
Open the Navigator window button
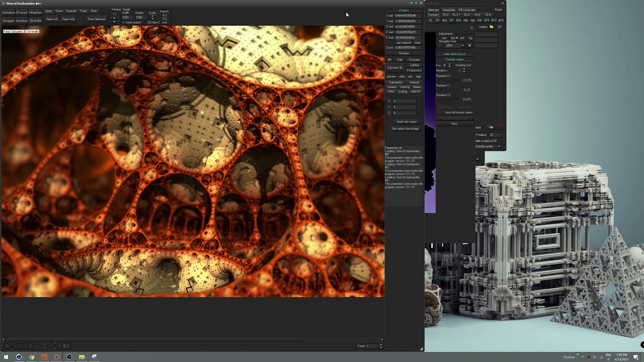pyautogui.click(x=9, y=21)
